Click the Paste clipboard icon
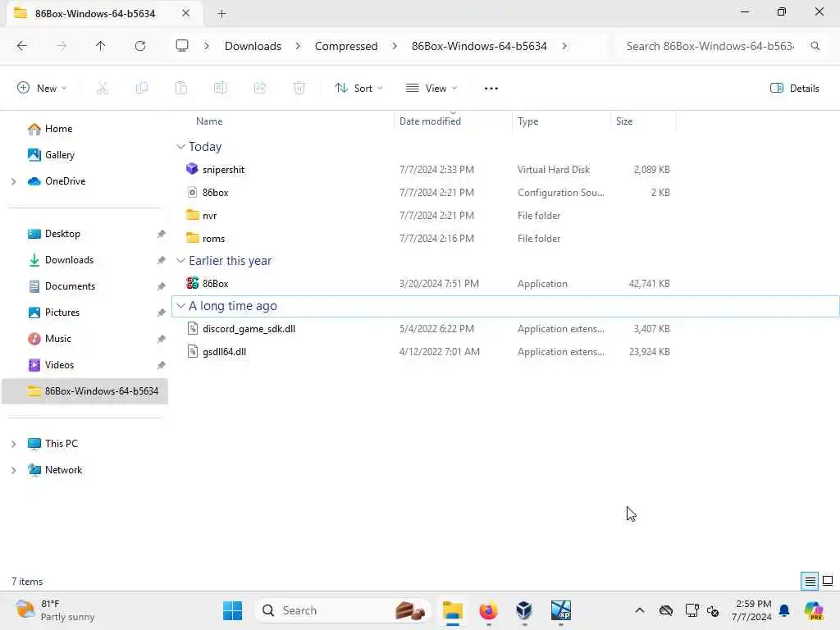Screen dimensions: 840x630 [x=181, y=88]
